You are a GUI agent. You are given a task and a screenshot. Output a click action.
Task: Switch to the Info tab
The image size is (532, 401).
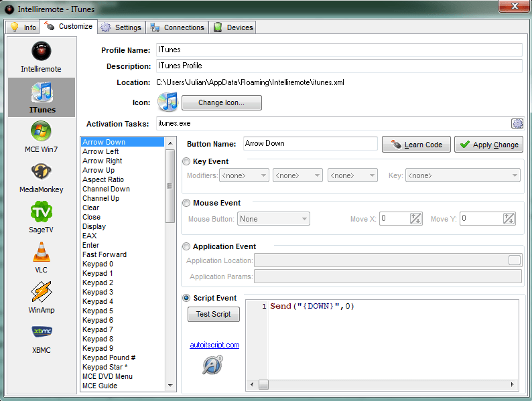click(23, 27)
